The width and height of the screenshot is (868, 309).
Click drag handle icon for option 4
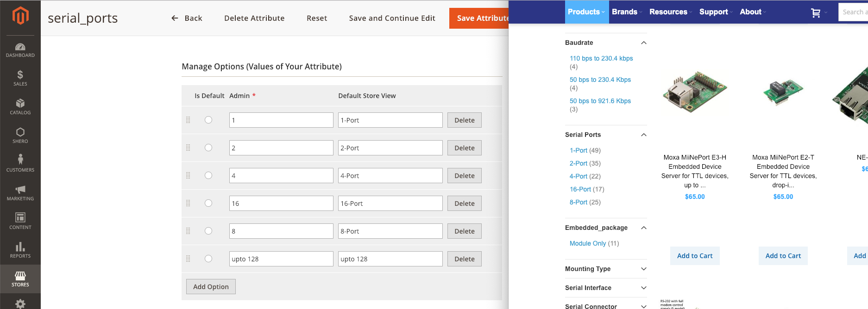coord(188,175)
